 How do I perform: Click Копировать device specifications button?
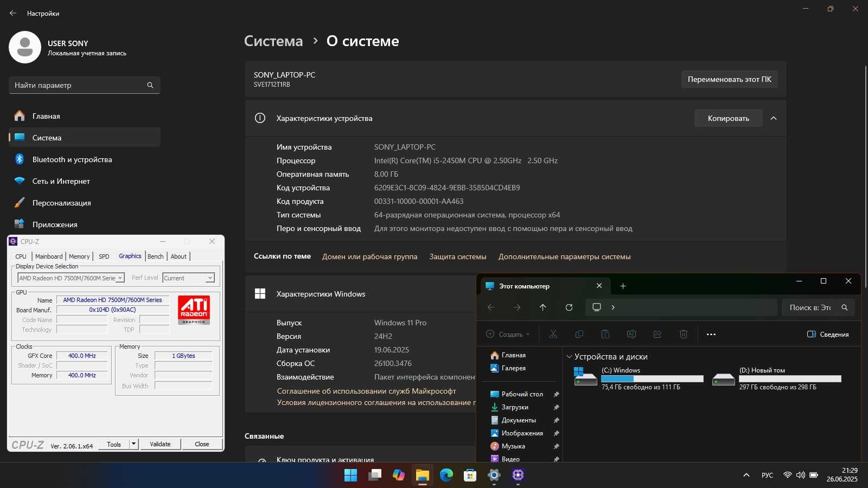coord(728,118)
